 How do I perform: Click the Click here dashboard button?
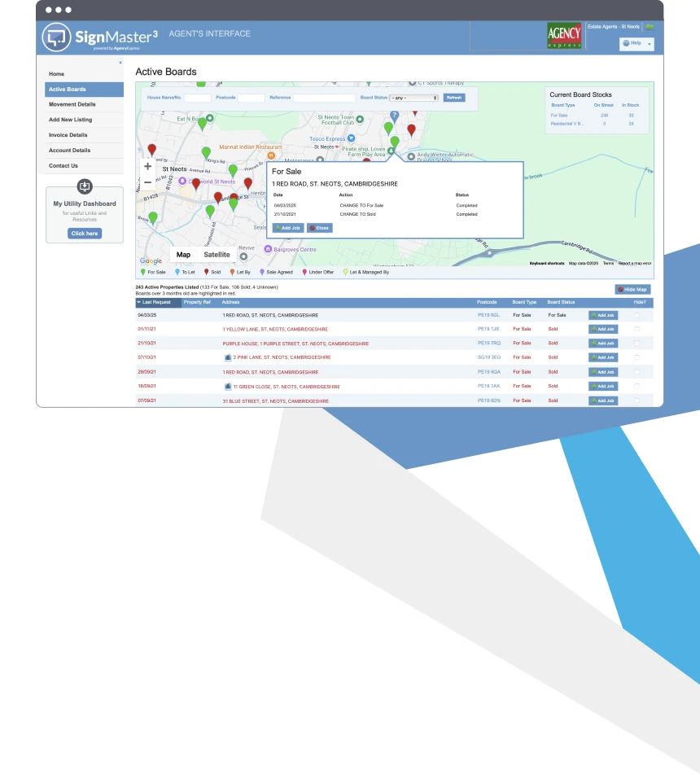(85, 234)
